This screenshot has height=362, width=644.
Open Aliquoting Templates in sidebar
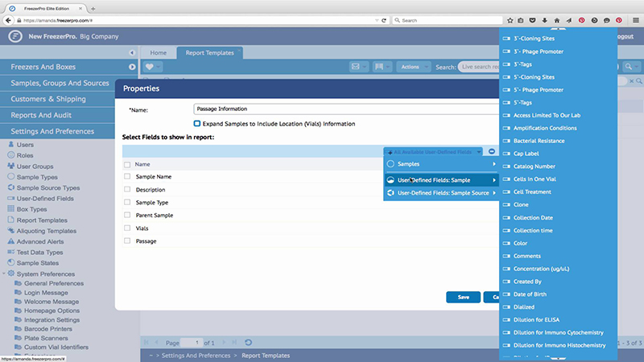47,231
